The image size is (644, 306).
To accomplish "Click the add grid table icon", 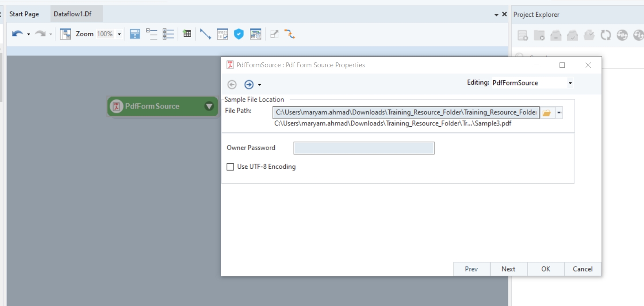I will (x=187, y=34).
